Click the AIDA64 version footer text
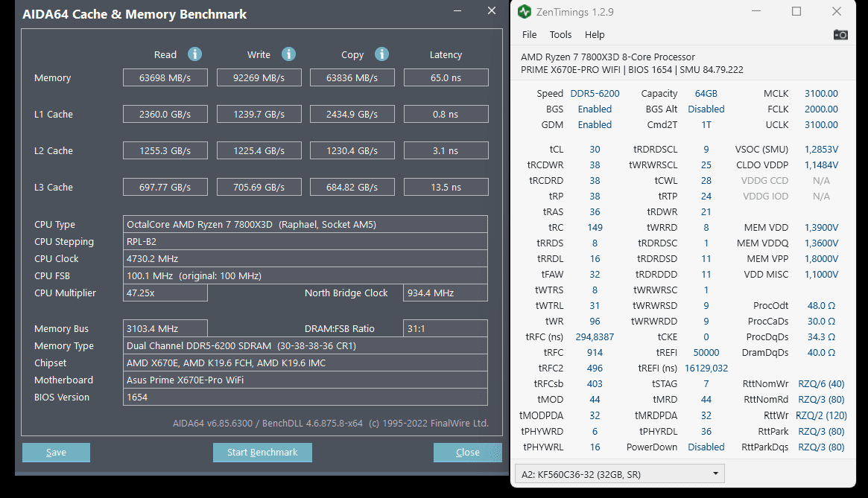The image size is (868, 498). pos(331,424)
